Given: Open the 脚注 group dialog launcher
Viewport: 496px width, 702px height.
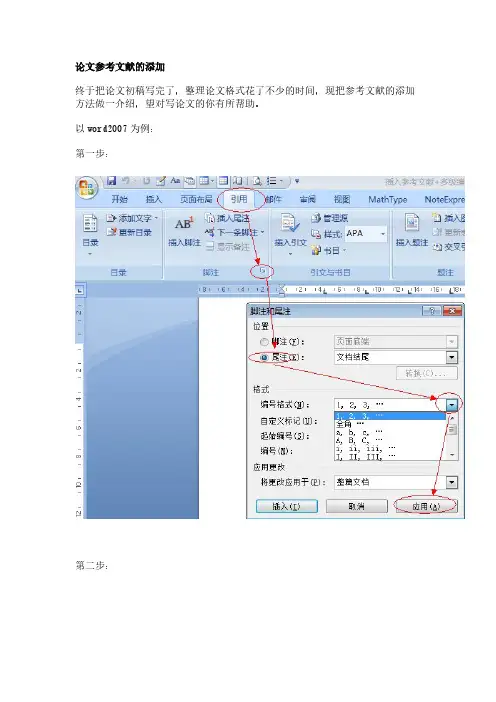Looking at the screenshot, I should pos(263,271).
